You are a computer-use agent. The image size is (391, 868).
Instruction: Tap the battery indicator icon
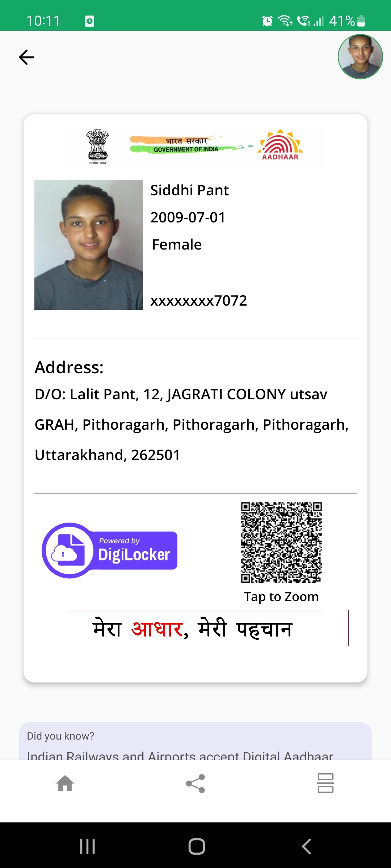pyautogui.click(x=361, y=21)
